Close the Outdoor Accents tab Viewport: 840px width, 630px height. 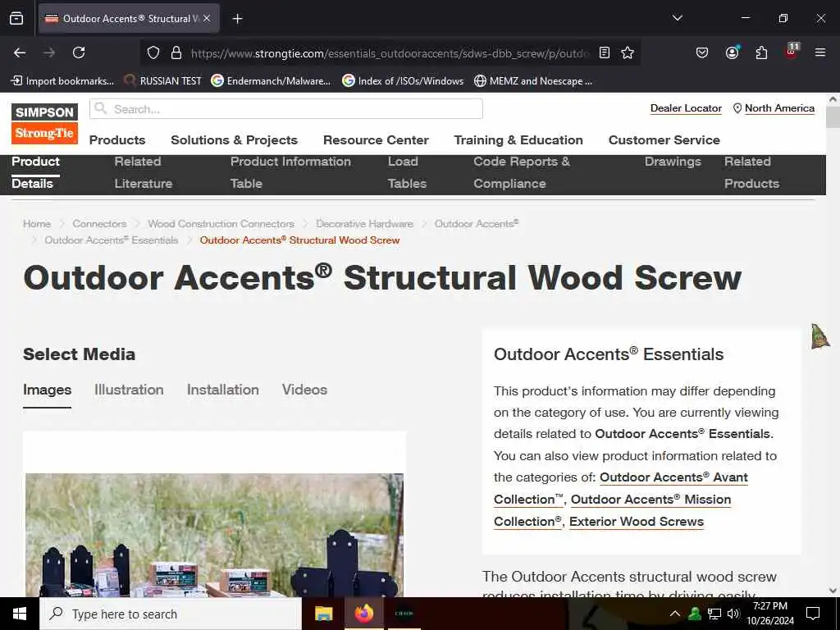(x=207, y=18)
